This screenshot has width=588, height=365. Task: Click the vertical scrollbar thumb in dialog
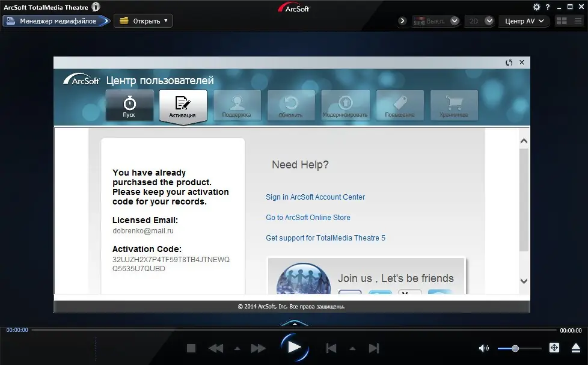524,200
